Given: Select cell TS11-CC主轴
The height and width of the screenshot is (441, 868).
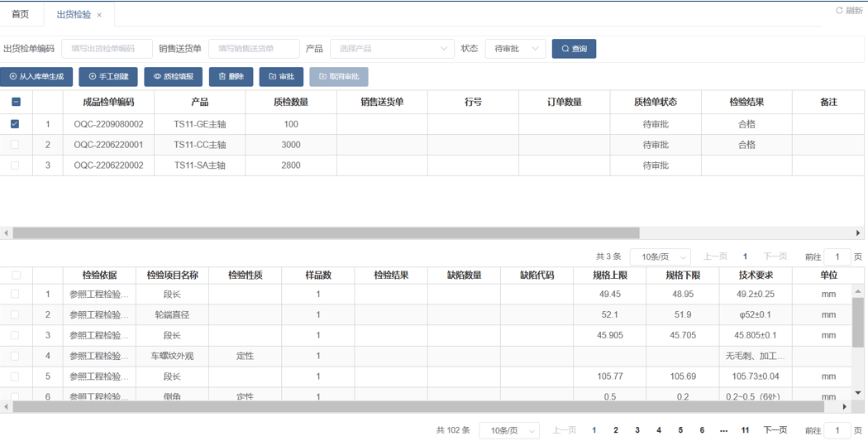Looking at the screenshot, I should pos(200,145).
